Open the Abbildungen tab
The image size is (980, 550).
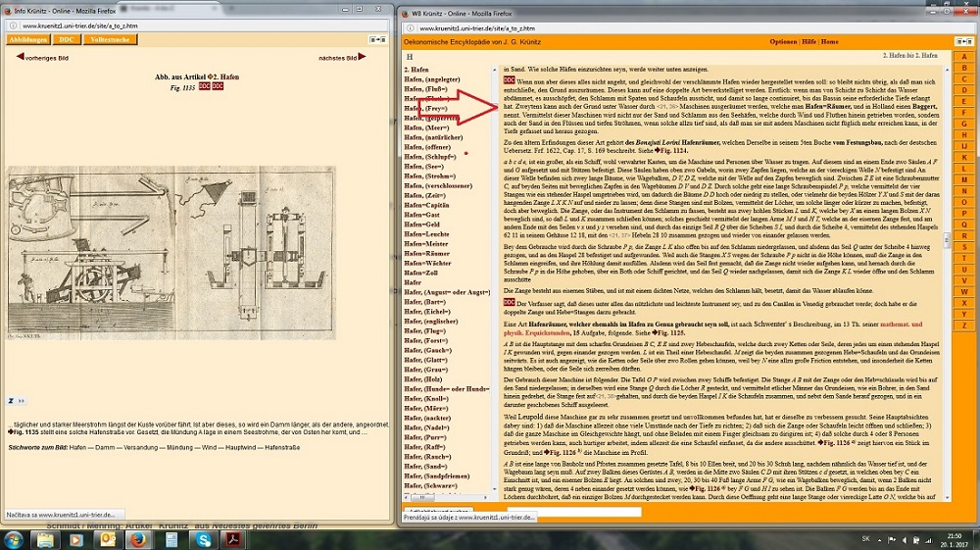[x=27, y=40]
